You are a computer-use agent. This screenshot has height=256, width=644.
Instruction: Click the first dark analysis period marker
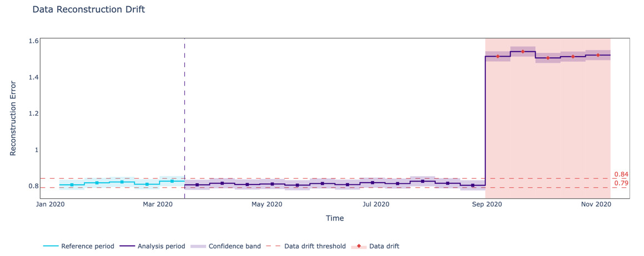197,185
